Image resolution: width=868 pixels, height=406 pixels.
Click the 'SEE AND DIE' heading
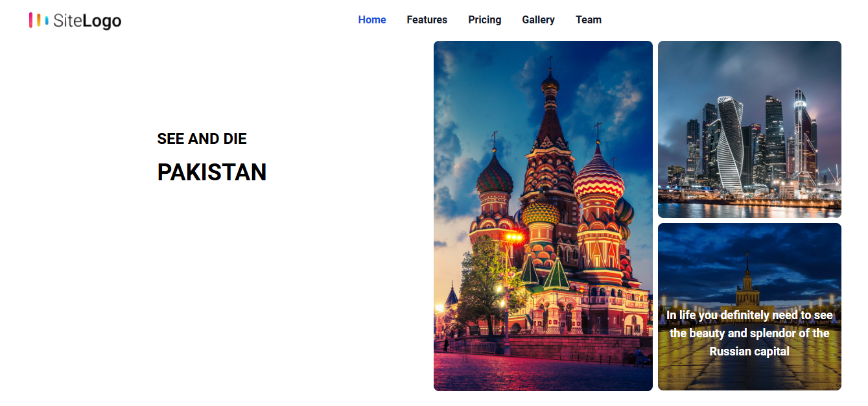202,139
